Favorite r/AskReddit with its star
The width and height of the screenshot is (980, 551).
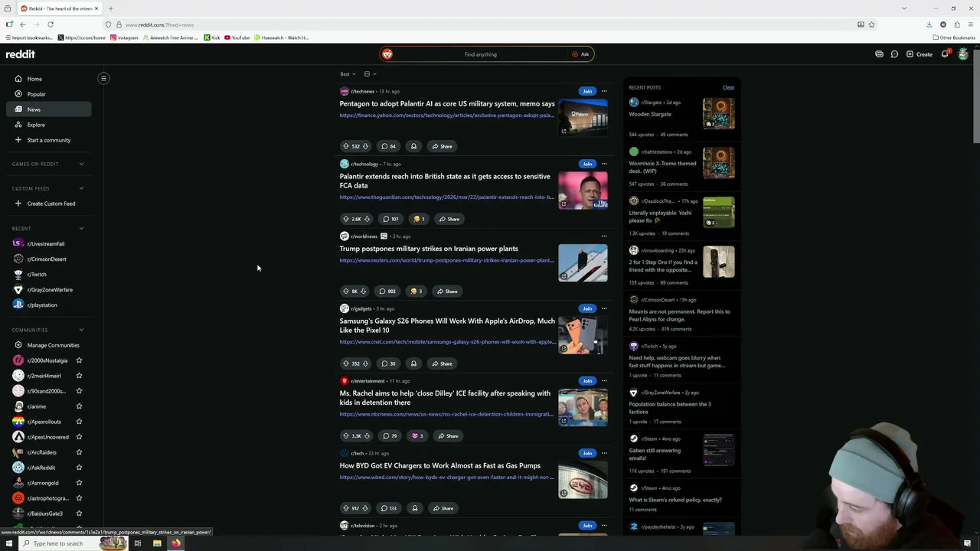pos(79,468)
